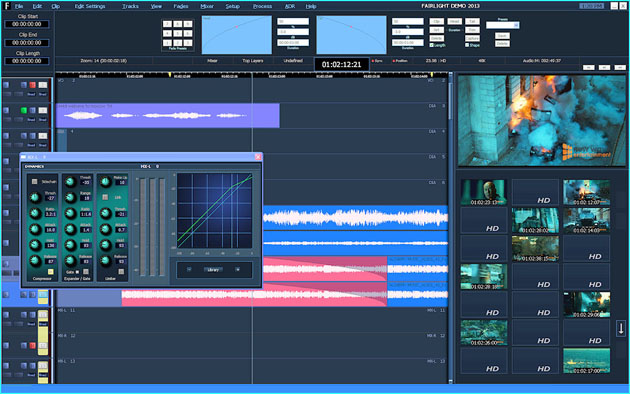Image resolution: width=630 pixels, height=394 pixels.
Task: Click the Trim button
Action: (x=472, y=30)
